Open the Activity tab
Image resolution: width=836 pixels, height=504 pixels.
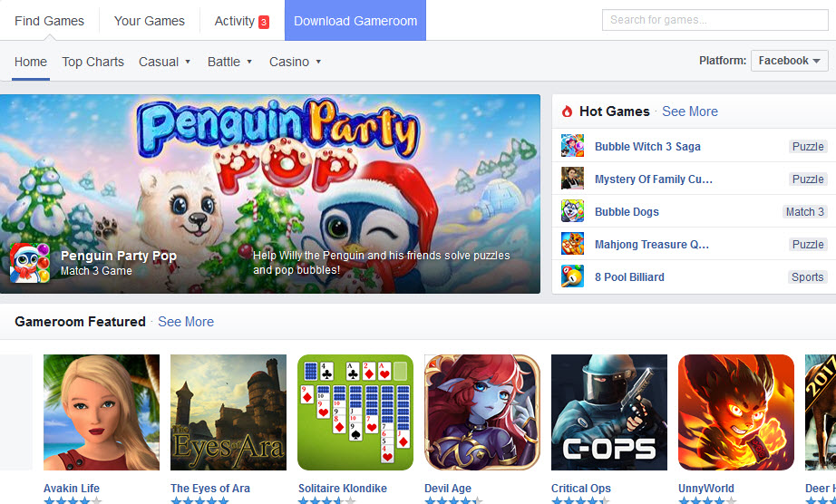pyautogui.click(x=241, y=21)
